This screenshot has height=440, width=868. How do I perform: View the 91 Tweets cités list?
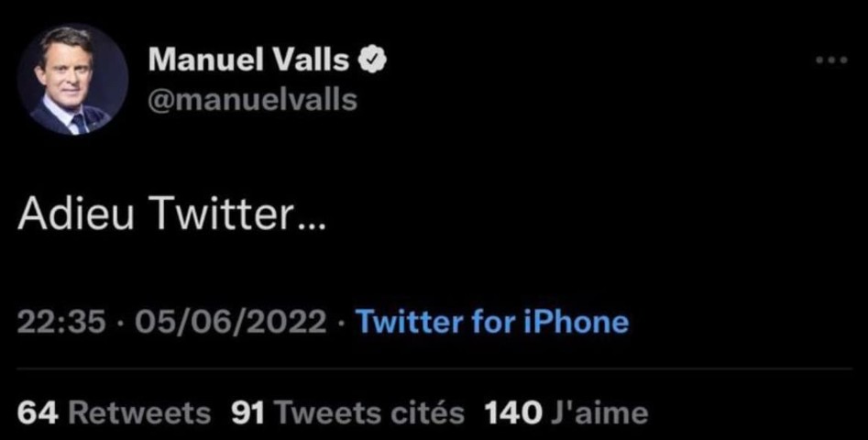pos(347,412)
